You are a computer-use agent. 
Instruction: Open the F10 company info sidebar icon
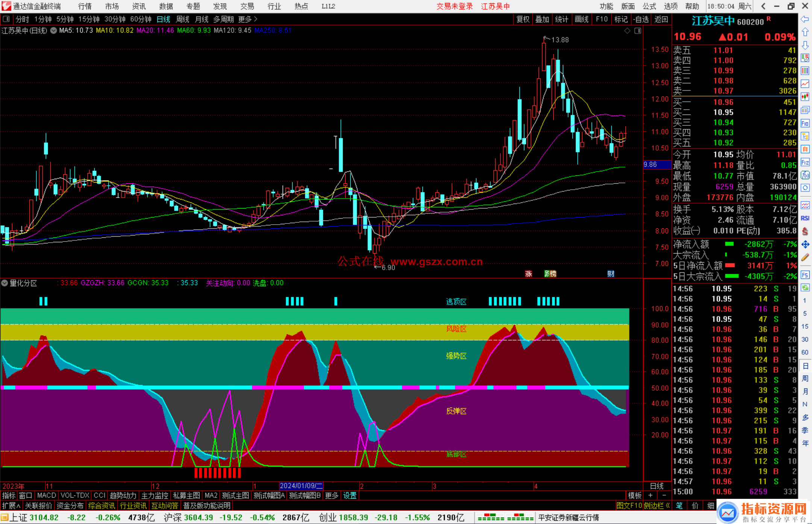[x=805, y=123]
